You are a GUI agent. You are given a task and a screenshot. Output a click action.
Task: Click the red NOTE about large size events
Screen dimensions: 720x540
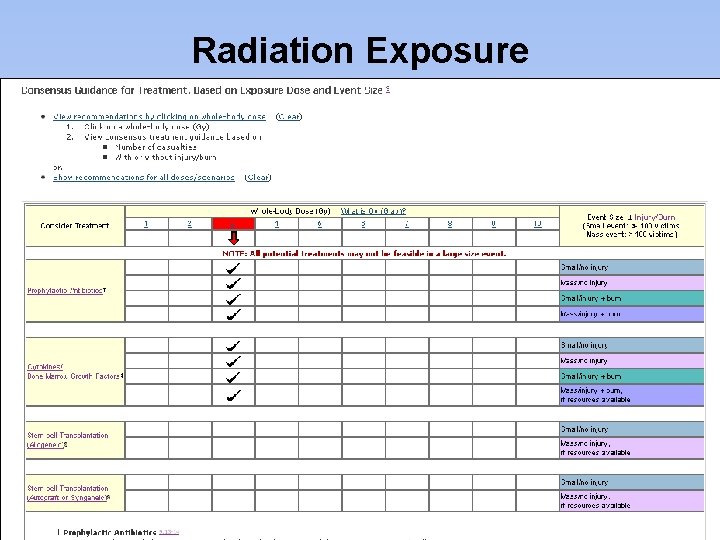coord(364,253)
